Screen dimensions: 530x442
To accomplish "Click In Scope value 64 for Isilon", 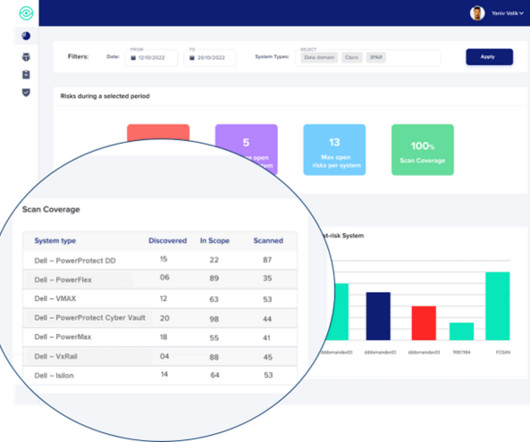I will 215,375.
